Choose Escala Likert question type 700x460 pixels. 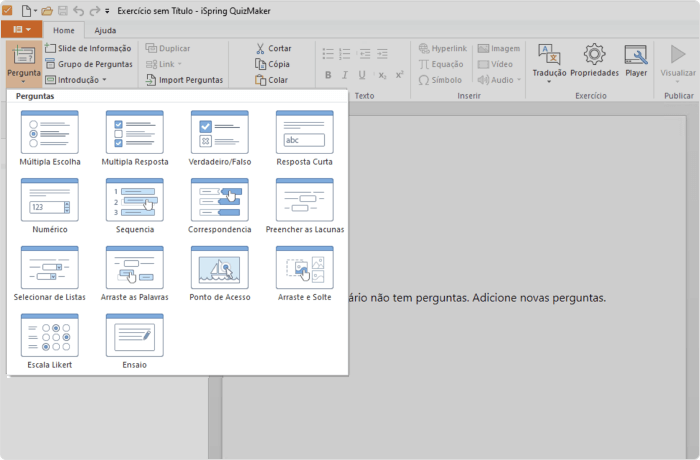coord(50,341)
